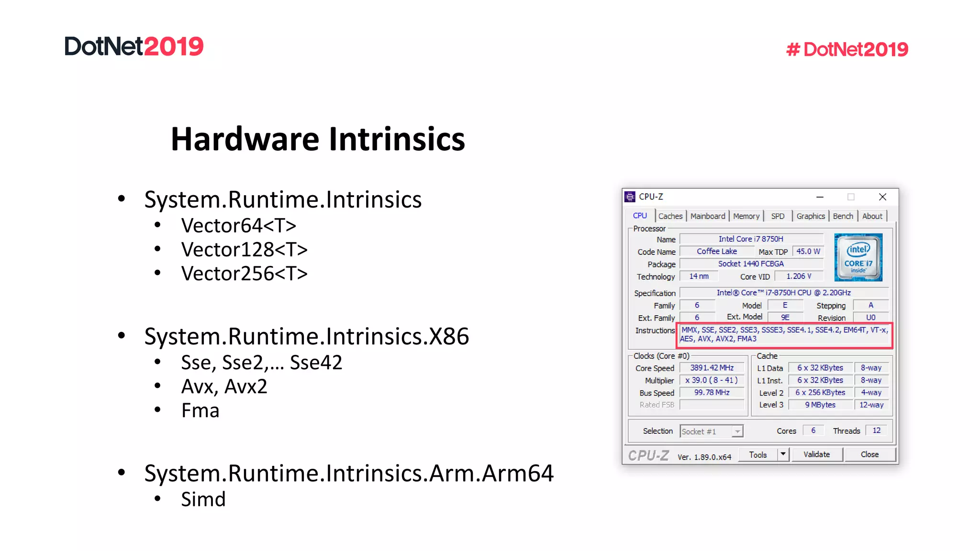
Task: Click the Coffee Lake code name field
Action: click(717, 251)
